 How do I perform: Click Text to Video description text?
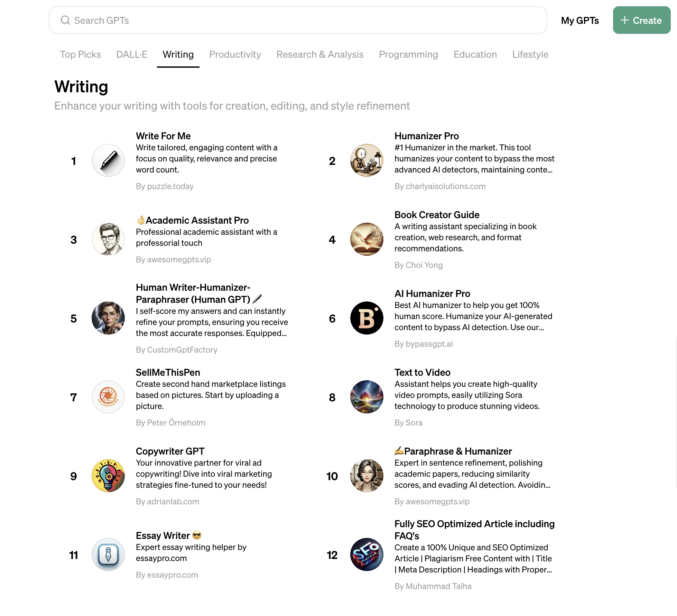(x=467, y=395)
